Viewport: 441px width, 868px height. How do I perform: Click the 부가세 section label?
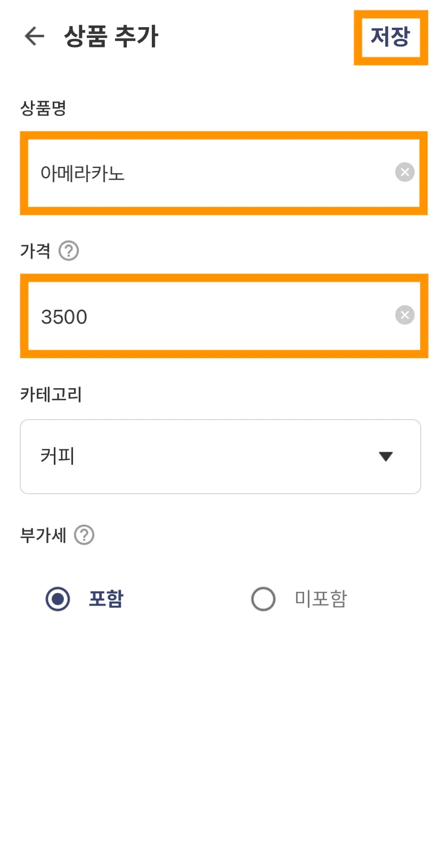coord(43,535)
